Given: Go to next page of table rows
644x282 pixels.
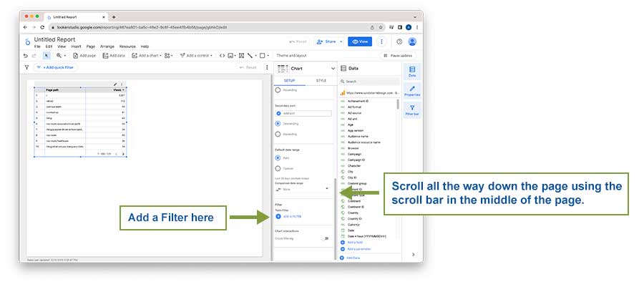Looking at the screenshot, I should click(123, 154).
